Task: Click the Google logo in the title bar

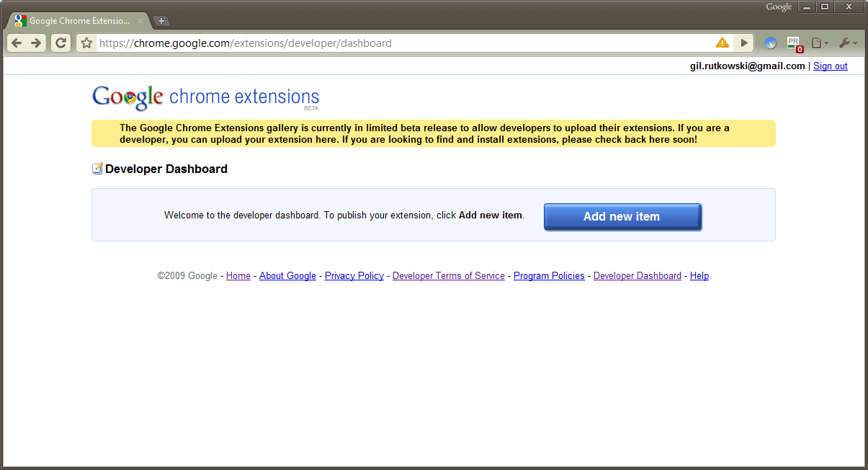Action: 778,6
